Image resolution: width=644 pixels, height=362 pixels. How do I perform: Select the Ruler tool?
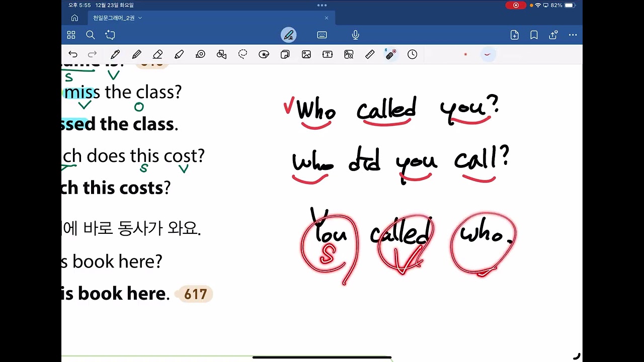[x=370, y=54]
